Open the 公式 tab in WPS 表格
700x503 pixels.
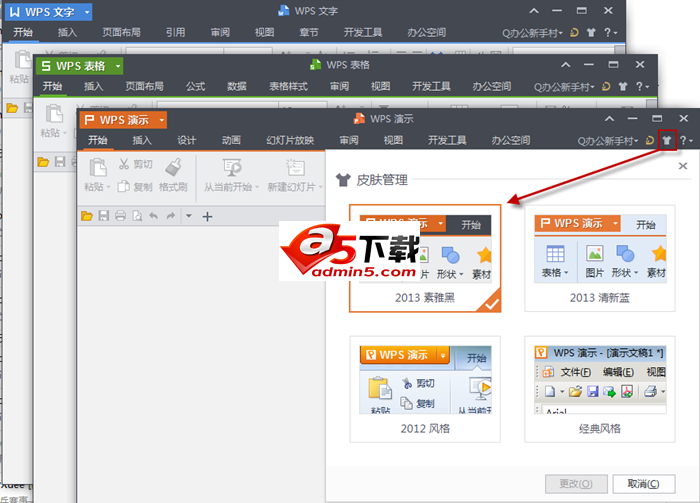pyautogui.click(x=196, y=87)
